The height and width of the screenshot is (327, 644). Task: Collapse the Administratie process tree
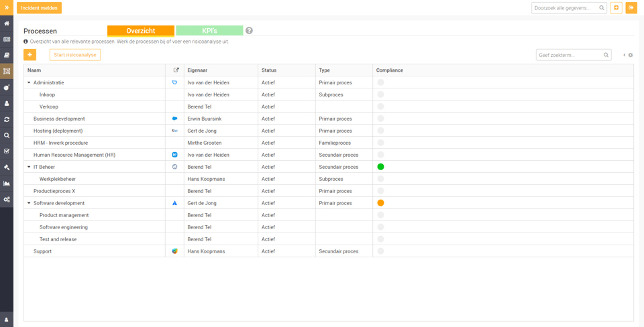[29, 83]
